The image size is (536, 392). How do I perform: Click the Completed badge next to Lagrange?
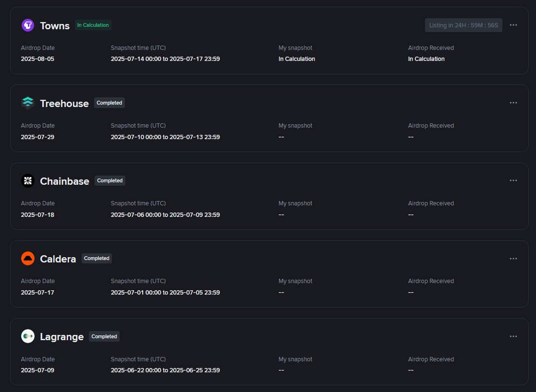(x=104, y=336)
